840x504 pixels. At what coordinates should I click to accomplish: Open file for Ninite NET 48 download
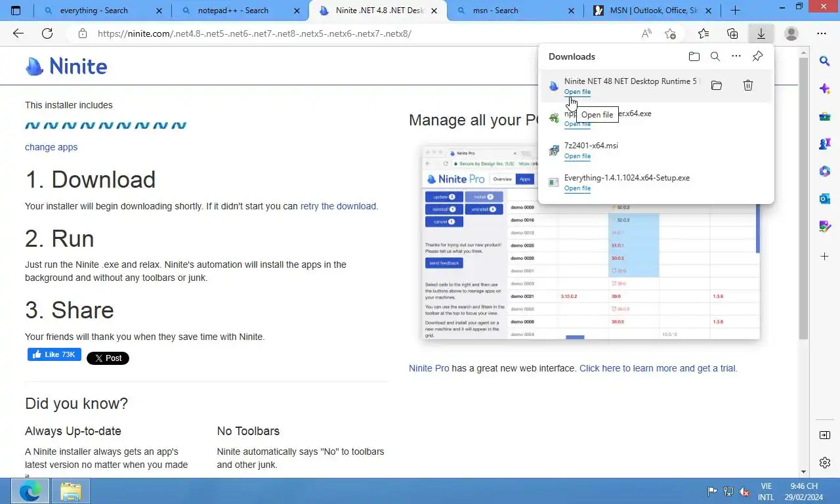pyautogui.click(x=577, y=92)
